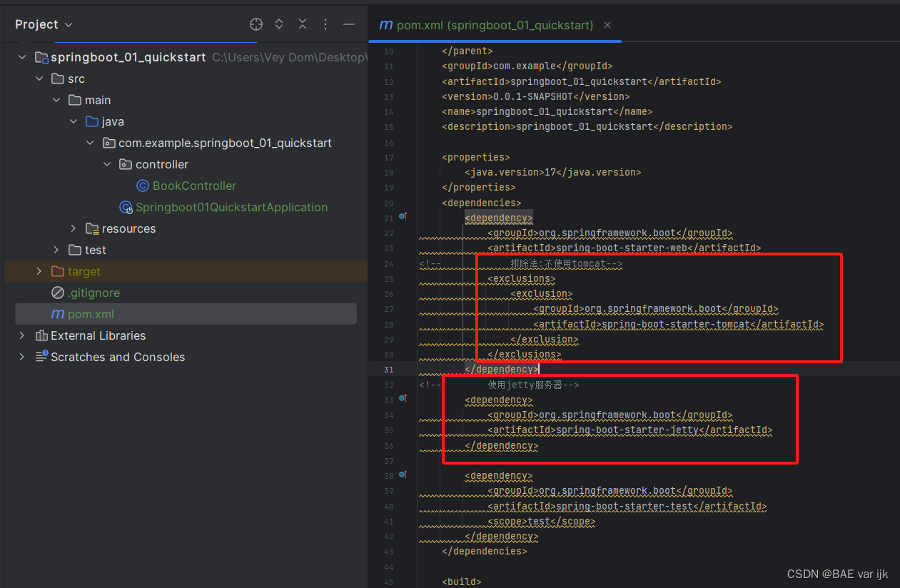The height and width of the screenshot is (588, 900).
Task: Click the dependency gutter icon beside line 33
Action: [x=403, y=398]
